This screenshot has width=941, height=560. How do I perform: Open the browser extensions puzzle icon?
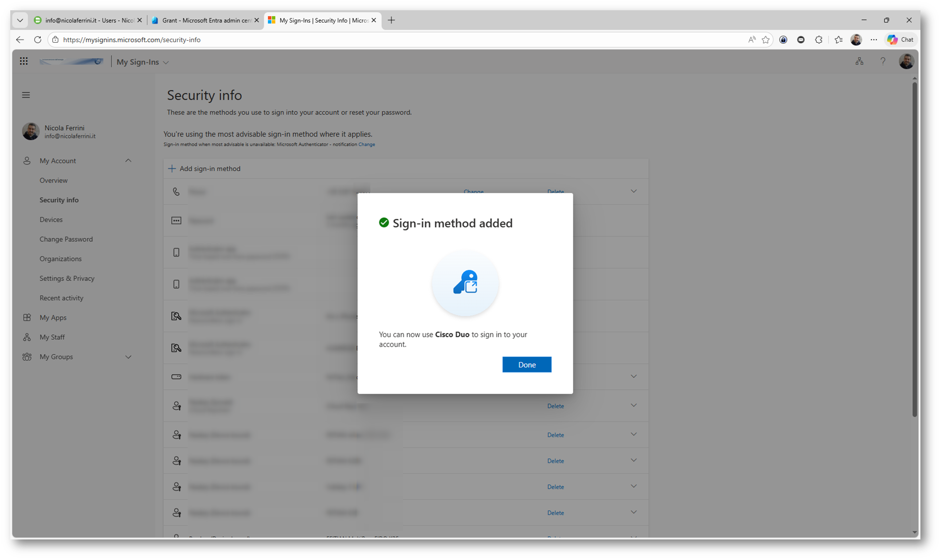(819, 40)
